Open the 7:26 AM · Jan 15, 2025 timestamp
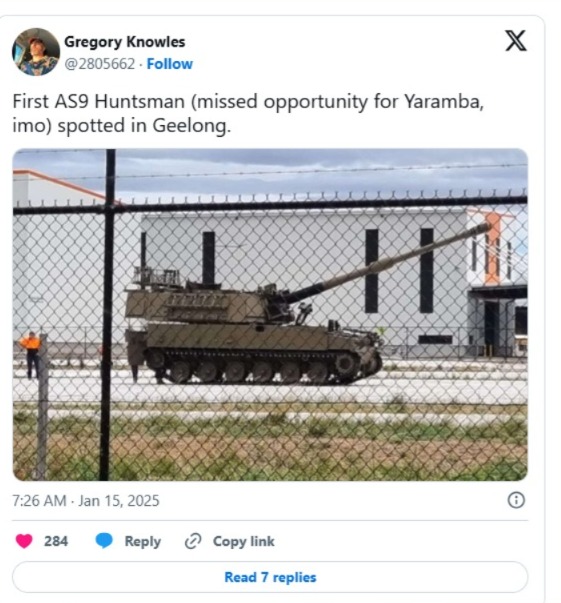The width and height of the screenshot is (561, 603). pos(86,501)
